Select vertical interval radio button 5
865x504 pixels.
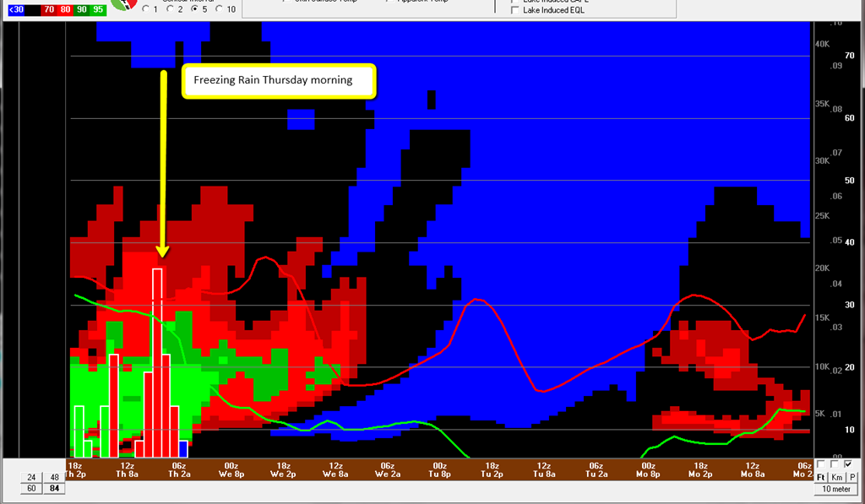coord(195,8)
